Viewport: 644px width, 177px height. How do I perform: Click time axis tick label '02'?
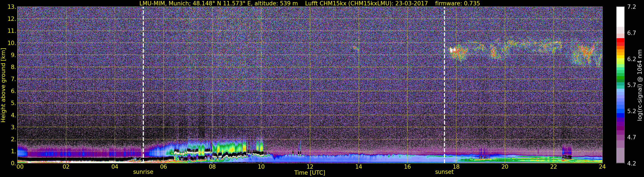click(x=66, y=167)
